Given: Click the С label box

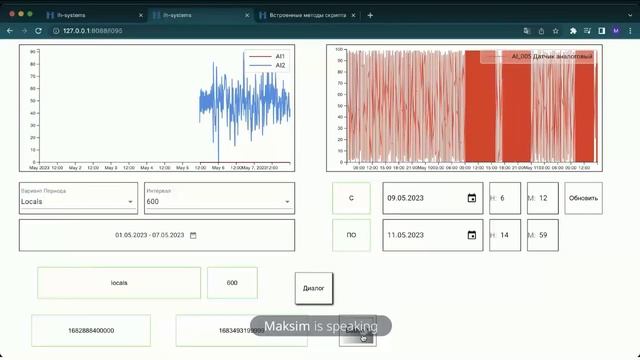Looking at the screenshot, I should 351,198.
